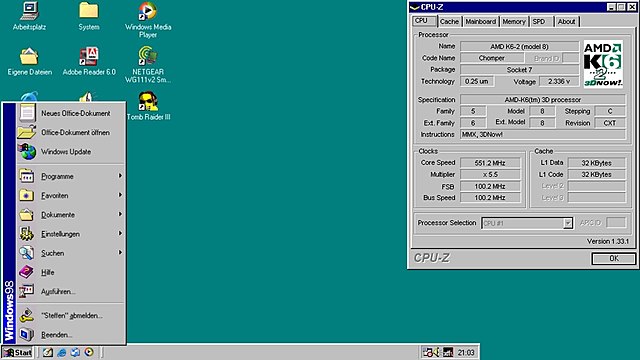The height and width of the screenshot is (360, 640).
Task: Expand the Programme submenu
Action: tap(71, 176)
